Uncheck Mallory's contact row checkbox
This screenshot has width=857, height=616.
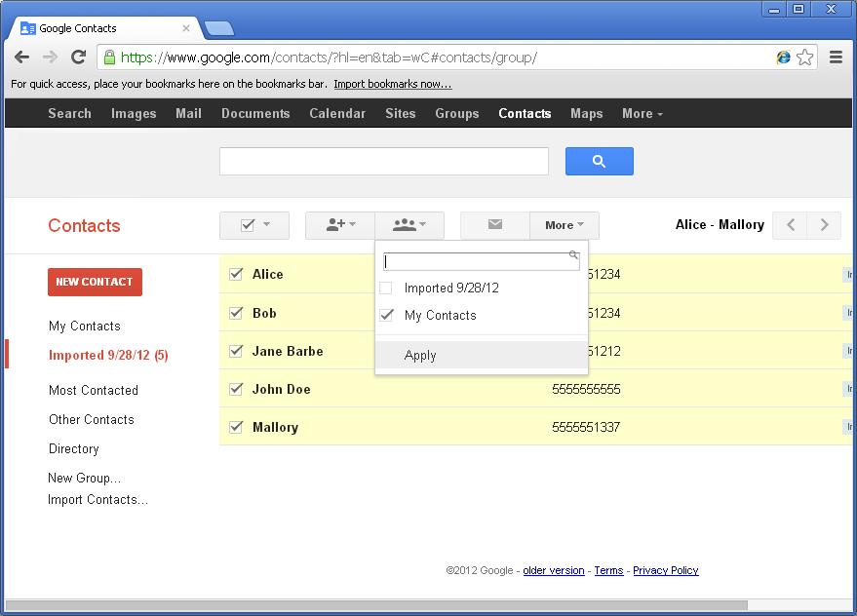coord(235,427)
